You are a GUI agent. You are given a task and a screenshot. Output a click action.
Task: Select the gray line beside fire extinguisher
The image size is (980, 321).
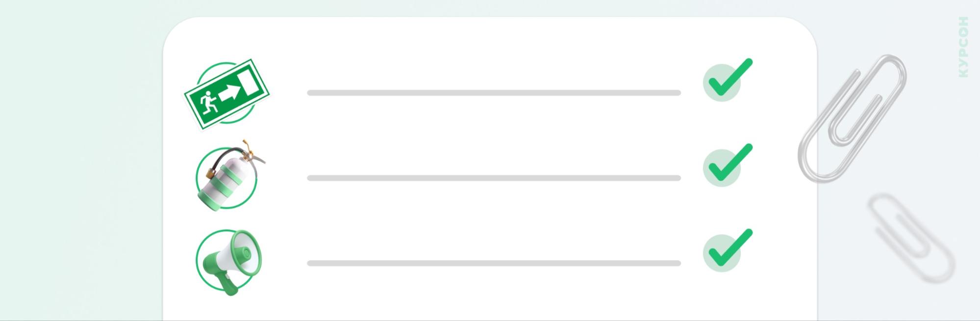coord(493,178)
